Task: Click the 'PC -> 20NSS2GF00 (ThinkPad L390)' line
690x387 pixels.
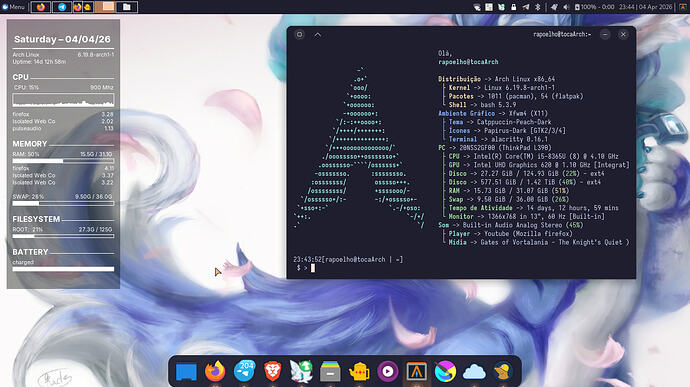Action: [495, 148]
